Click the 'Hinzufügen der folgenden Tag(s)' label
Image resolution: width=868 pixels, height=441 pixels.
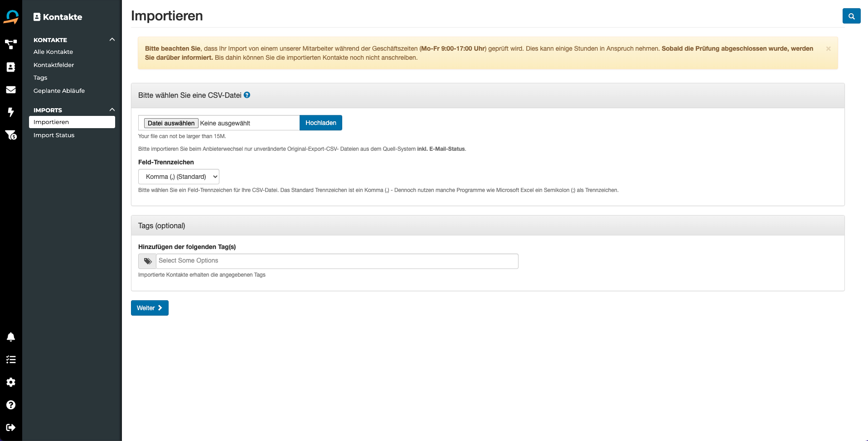(187, 247)
